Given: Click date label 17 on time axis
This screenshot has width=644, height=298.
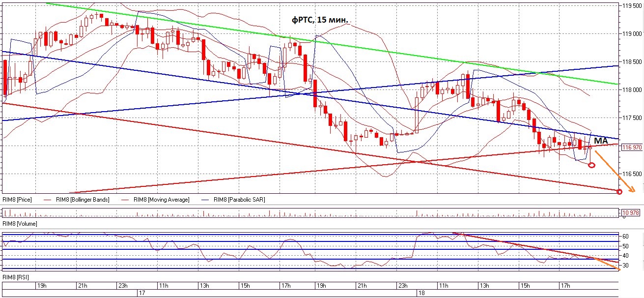Looking at the screenshot, I should [141, 293].
